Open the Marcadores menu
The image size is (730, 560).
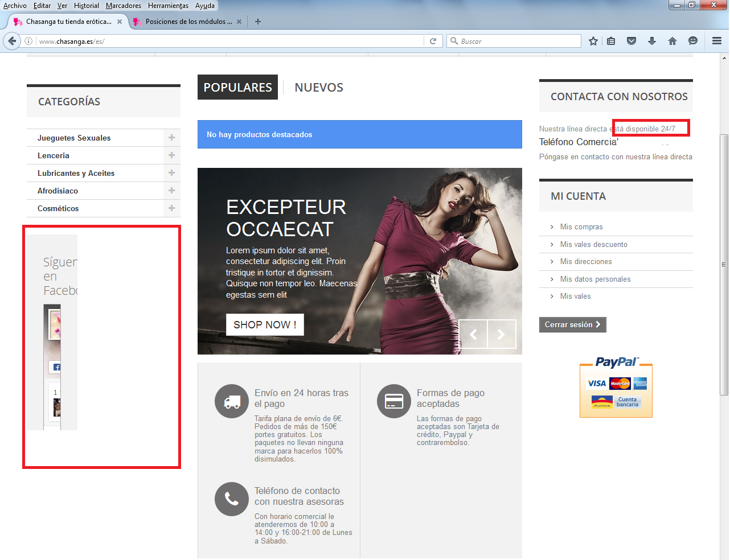(x=124, y=6)
